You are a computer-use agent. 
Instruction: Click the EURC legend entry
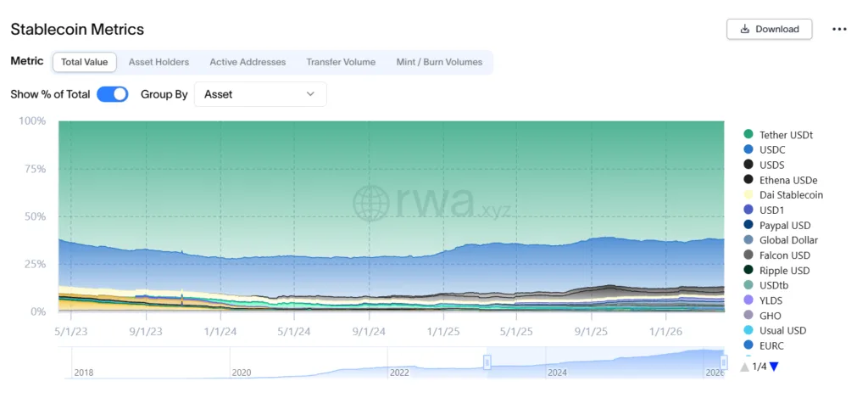[764, 346]
